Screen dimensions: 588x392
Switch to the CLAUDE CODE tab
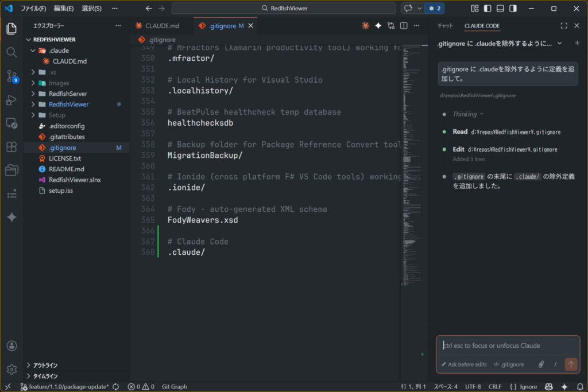click(x=482, y=25)
